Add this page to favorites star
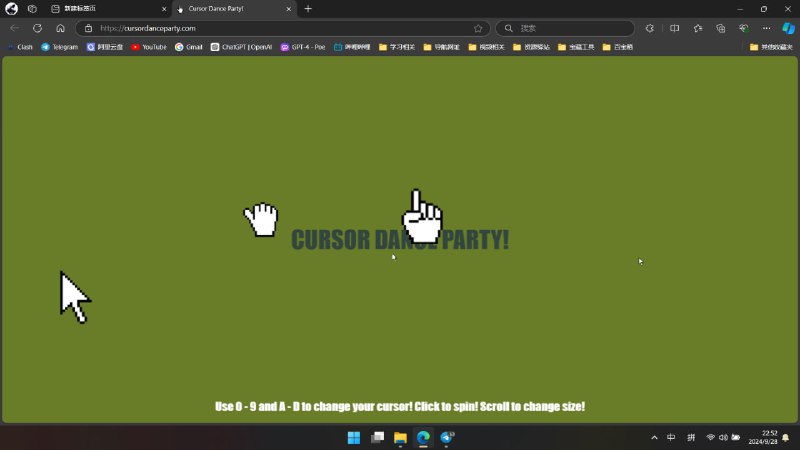 (478, 29)
